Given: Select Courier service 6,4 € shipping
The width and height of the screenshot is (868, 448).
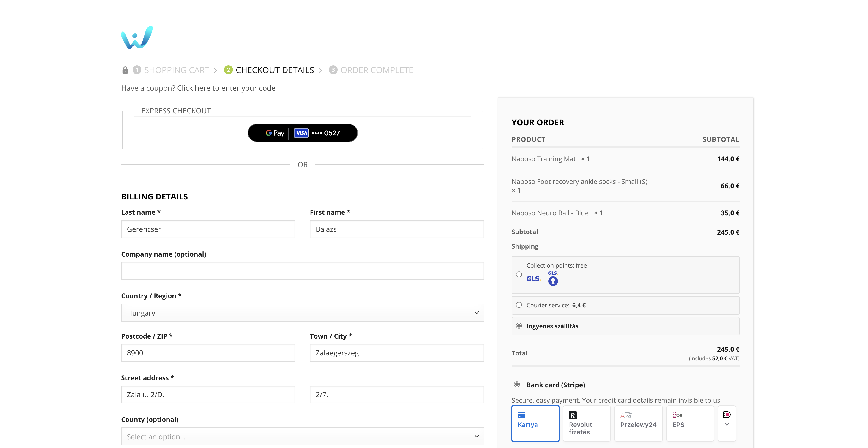Looking at the screenshot, I should [x=519, y=305].
